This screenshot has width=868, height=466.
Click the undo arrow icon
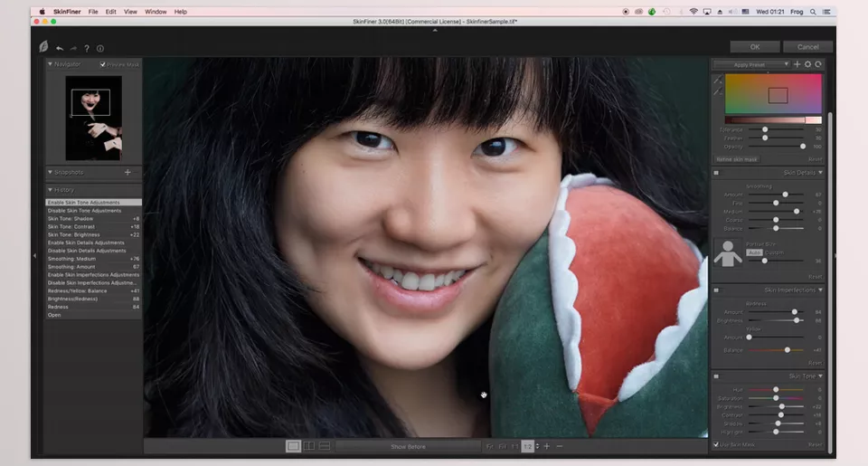(60, 48)
